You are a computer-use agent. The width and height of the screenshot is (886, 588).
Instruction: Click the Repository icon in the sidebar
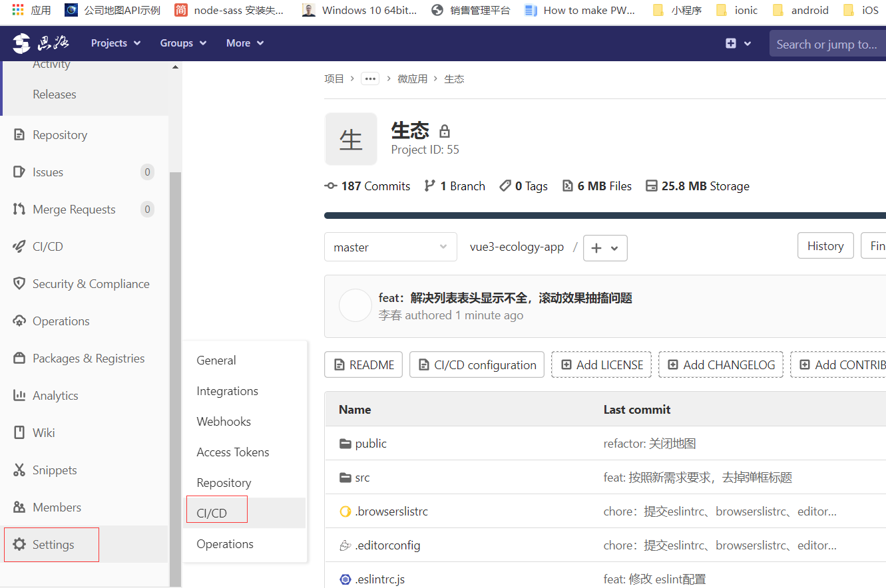(x=19, y=135)
